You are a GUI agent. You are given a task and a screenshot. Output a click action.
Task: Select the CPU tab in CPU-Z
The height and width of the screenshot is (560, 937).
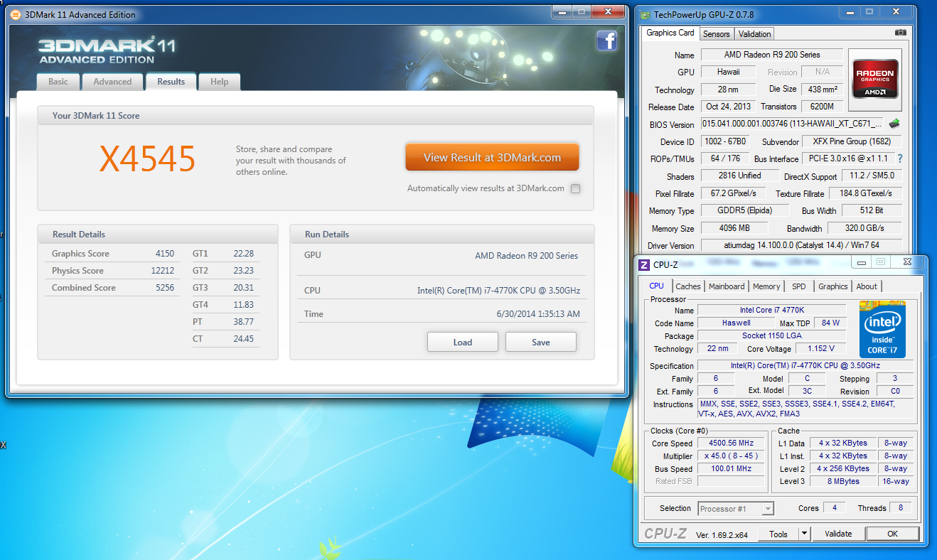pyautogui.click(x=657, y=286)
